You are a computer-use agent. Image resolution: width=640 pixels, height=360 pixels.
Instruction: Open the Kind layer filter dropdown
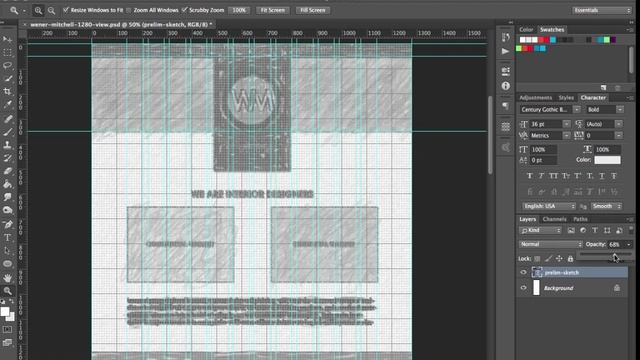[540, 231]
